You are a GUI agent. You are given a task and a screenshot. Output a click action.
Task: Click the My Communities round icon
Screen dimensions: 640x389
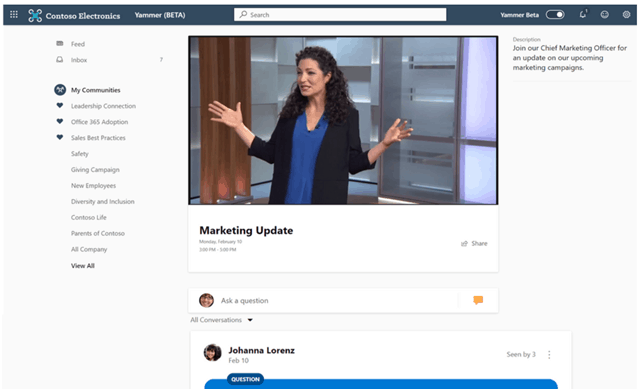(x=60, y=90)
